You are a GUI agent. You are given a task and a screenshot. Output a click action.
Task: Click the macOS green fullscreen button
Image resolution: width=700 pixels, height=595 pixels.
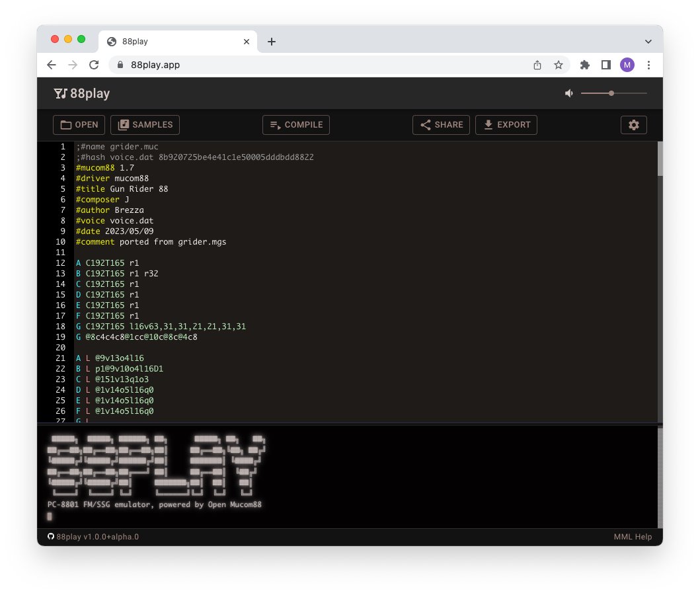81,39
